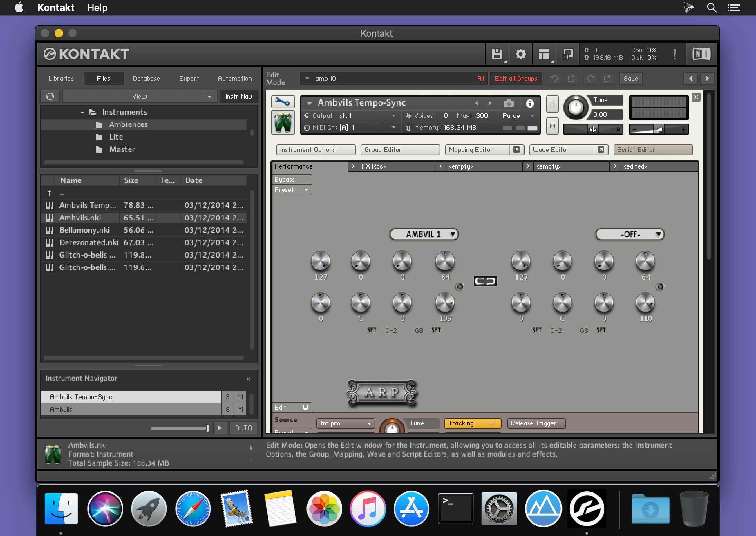The image size is (756, 536).
Task: Open Safari from the dock
Action: click(193, 509)
